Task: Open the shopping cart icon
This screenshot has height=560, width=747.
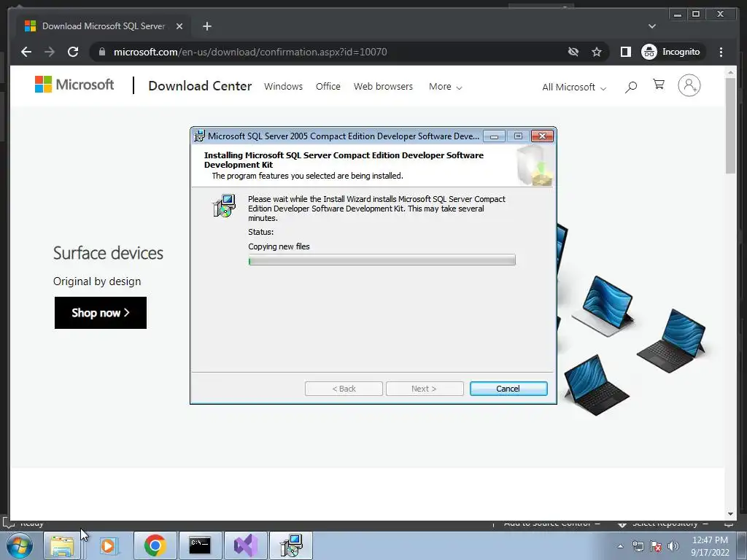Action: [659, 85]
